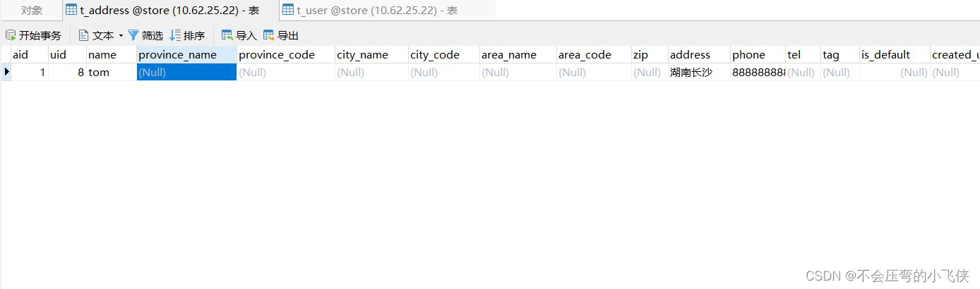Click the zip (Null) cell
The image size is (980, 289).
pyautogui.click(x=650, y=72)
